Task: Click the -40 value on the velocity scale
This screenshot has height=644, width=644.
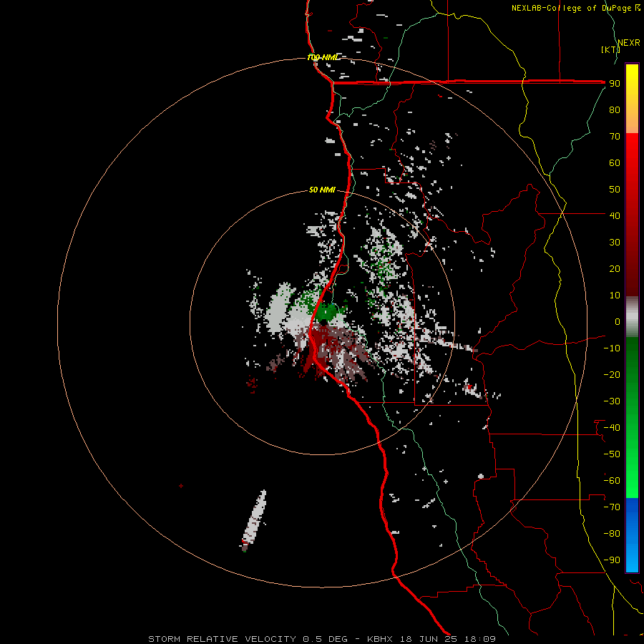Action: pos(612,428)
